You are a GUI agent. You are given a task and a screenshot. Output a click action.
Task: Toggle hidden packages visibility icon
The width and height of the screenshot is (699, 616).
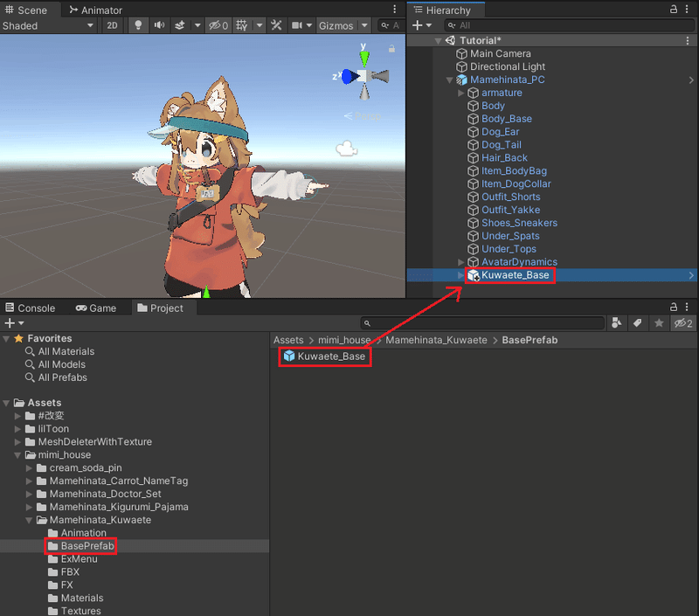682,322
